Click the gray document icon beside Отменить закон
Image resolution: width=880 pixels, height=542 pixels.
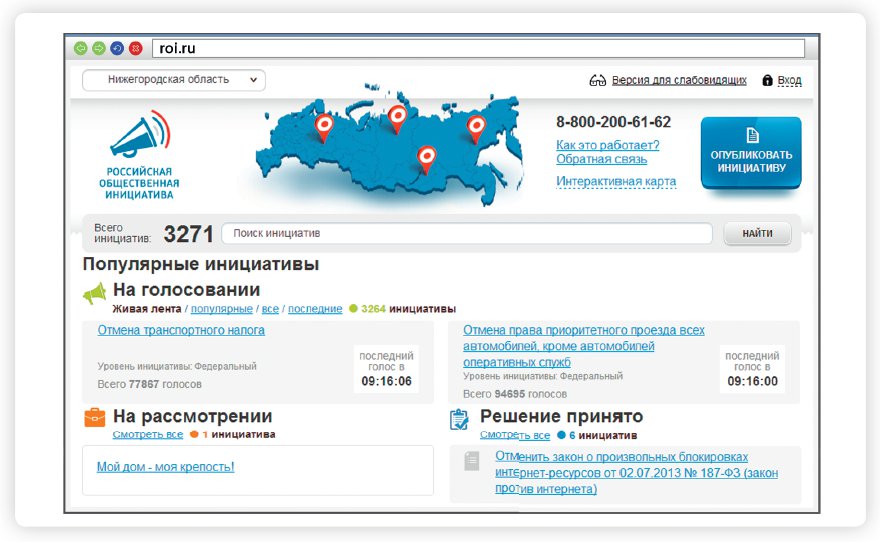[x=471, y=461]
